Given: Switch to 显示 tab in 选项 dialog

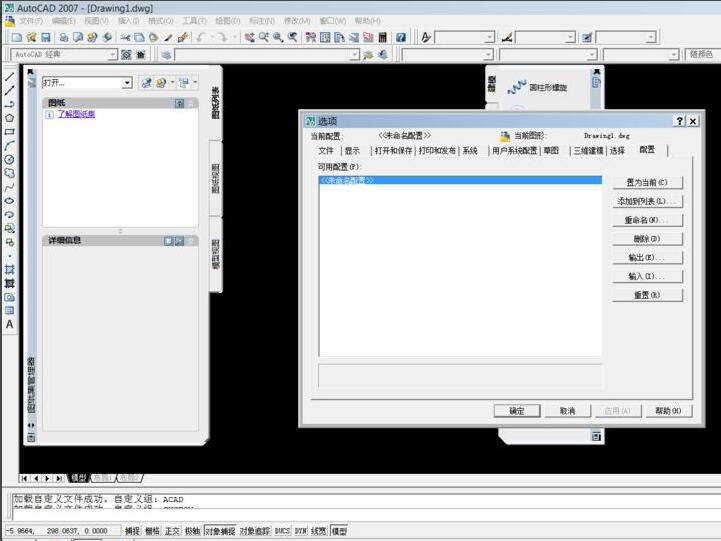Looking at the screenshot, I should point(353,150).
